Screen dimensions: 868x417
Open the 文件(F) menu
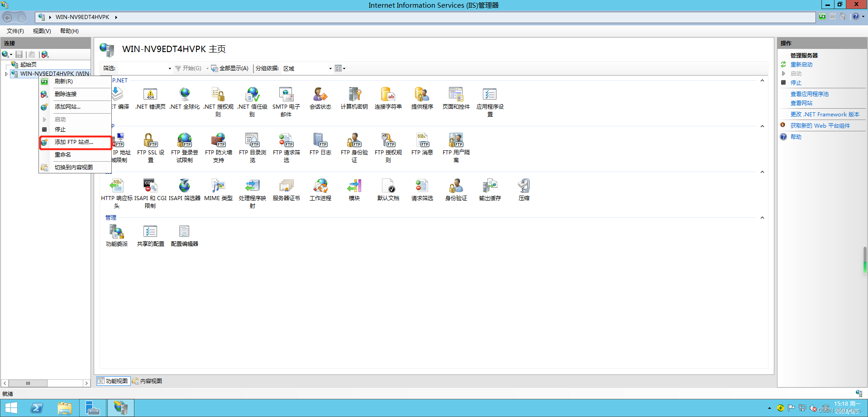click(x=15, y=31)
